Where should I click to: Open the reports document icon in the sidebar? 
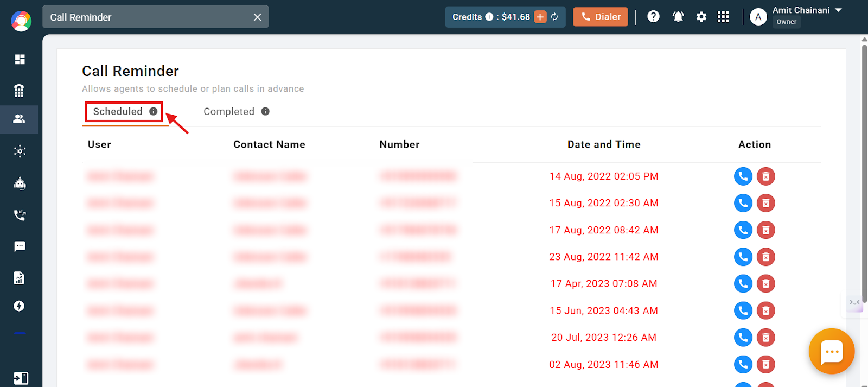pyautogui.click(x=20, y=278)
